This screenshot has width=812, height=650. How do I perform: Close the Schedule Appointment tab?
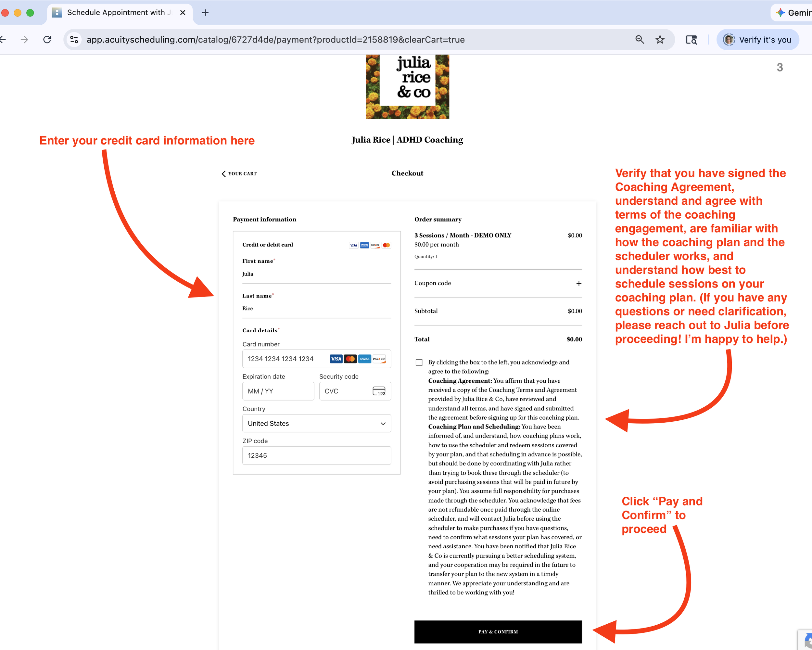coord(183,12)
